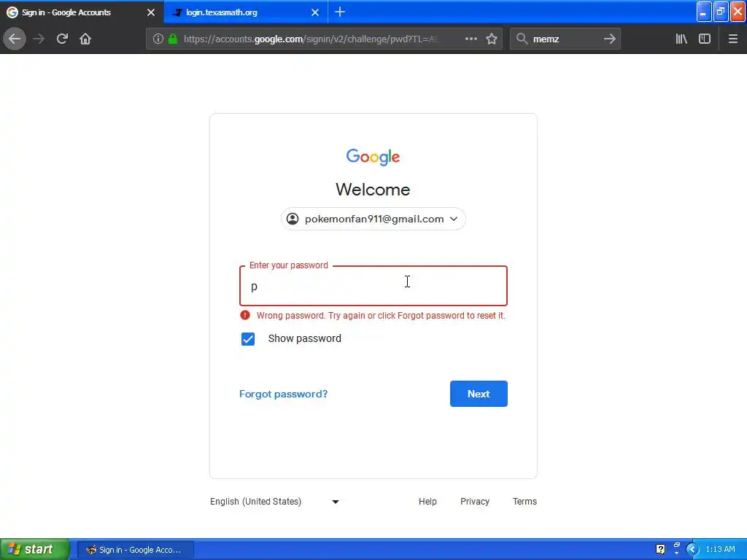The width and height of the screenshot is (747, 560).
Task: Click the taskbar clock 1:13 AM
Action: click(x=720, y=549)
